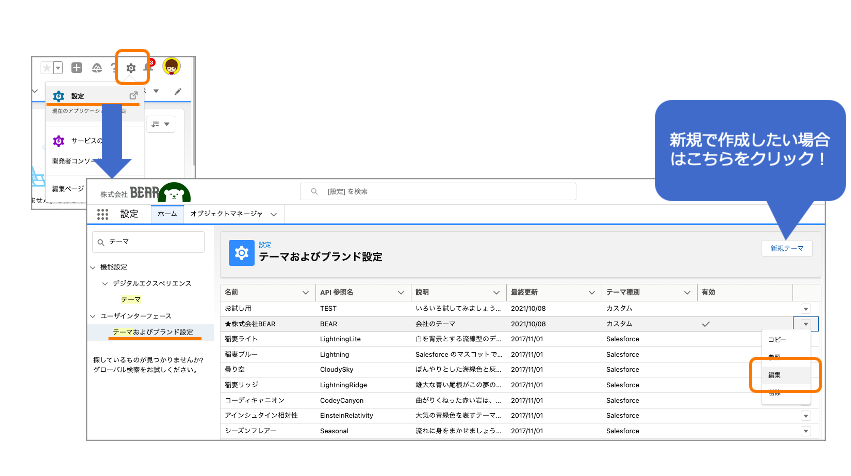This screenshot has width=851, height=476.
Task: Click the TEST API name cell
Action: click(328, 309)
